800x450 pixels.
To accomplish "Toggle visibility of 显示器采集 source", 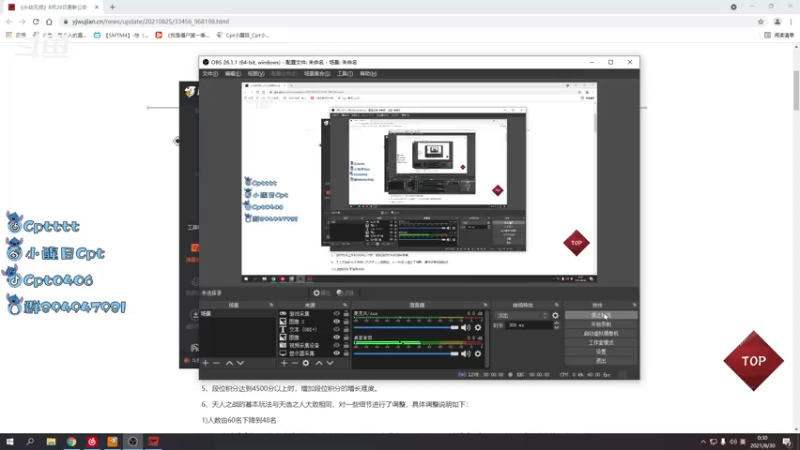I will (x=336, y=353).
